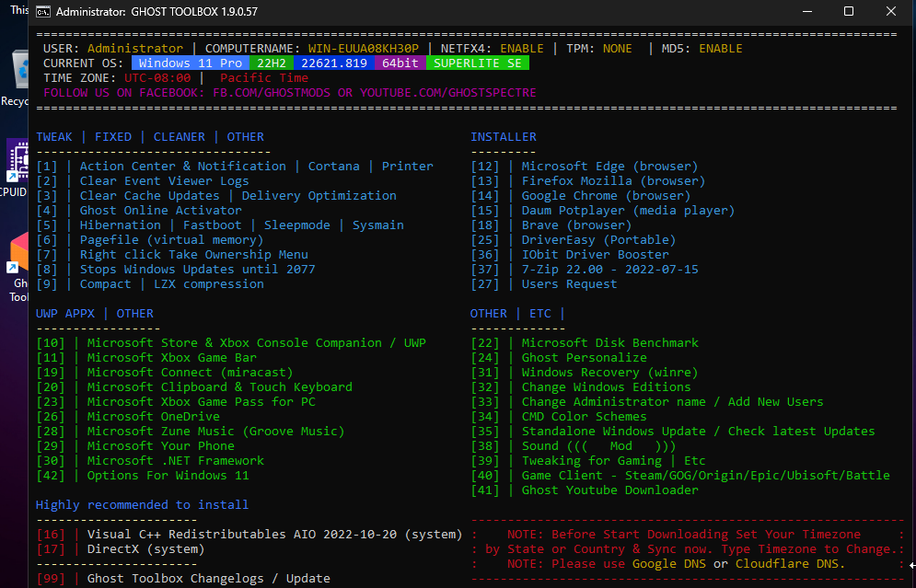Click option 3 Clear Cache Updates
Viewport: 916px width, 588px height.
(x=216, y=196)
